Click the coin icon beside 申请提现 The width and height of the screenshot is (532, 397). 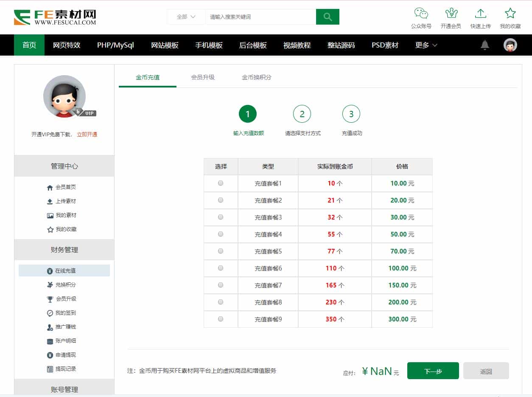(50, 355)
